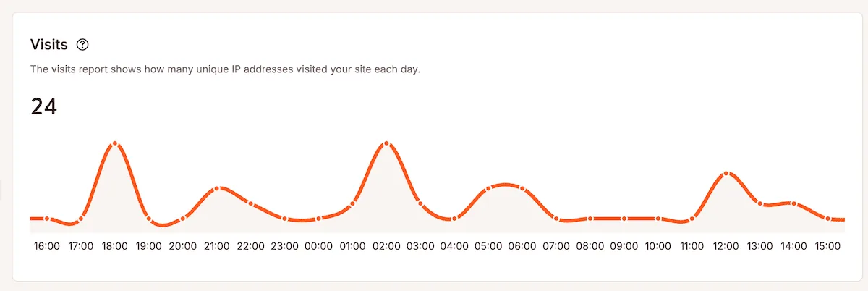
Task: Select the 13:00 data point on line
Action: click(x=759, y=203)
